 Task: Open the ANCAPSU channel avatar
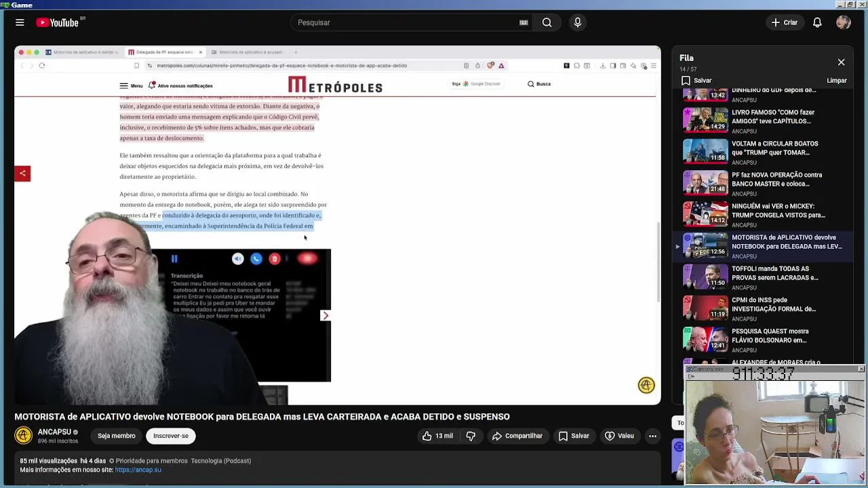24,435
